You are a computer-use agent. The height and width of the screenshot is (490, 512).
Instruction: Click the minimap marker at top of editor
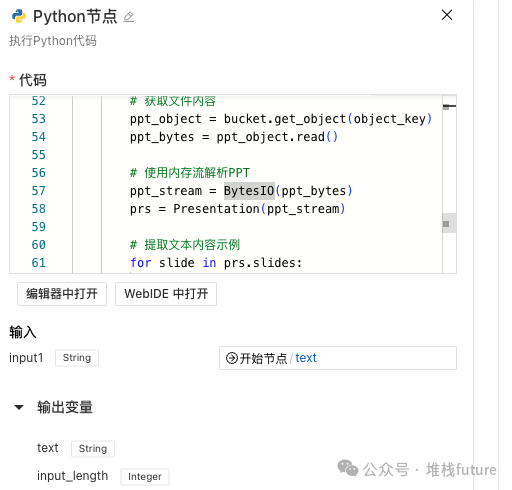pos(449,106)
